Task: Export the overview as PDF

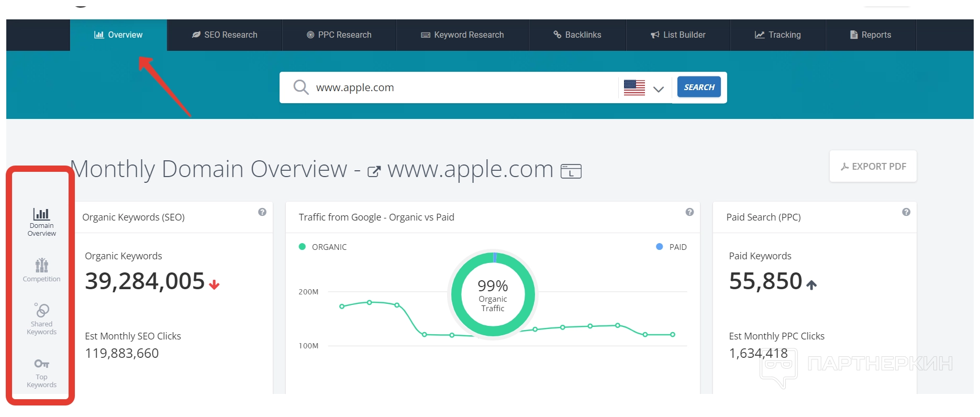Action: coord(873,167)
